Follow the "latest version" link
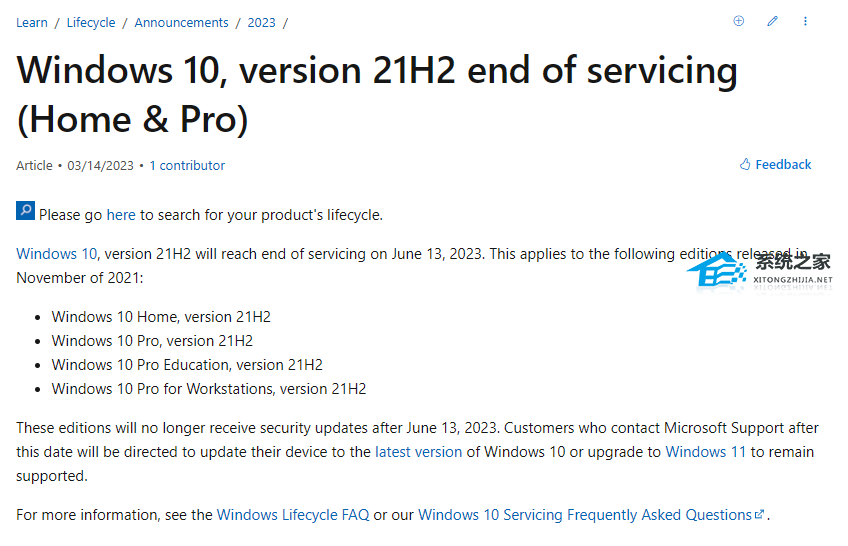This screenshot has height=546, width=848. click(x=418, y=452)
